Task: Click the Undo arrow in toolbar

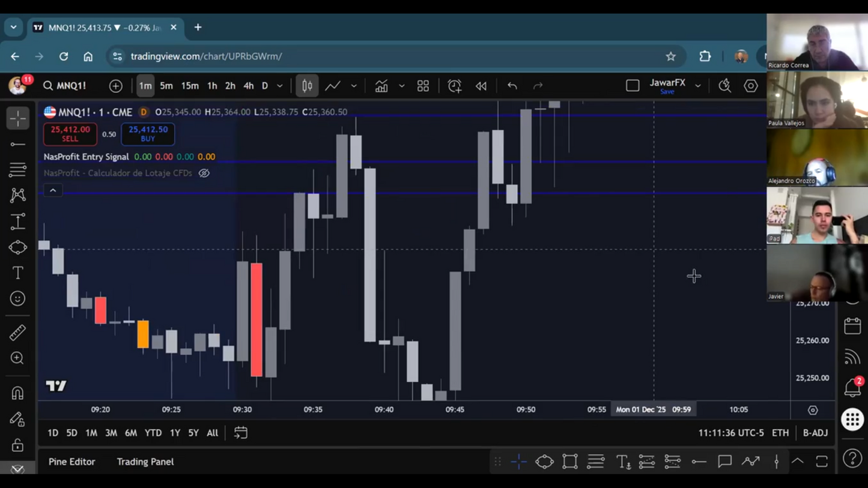Action: (512, 86)
